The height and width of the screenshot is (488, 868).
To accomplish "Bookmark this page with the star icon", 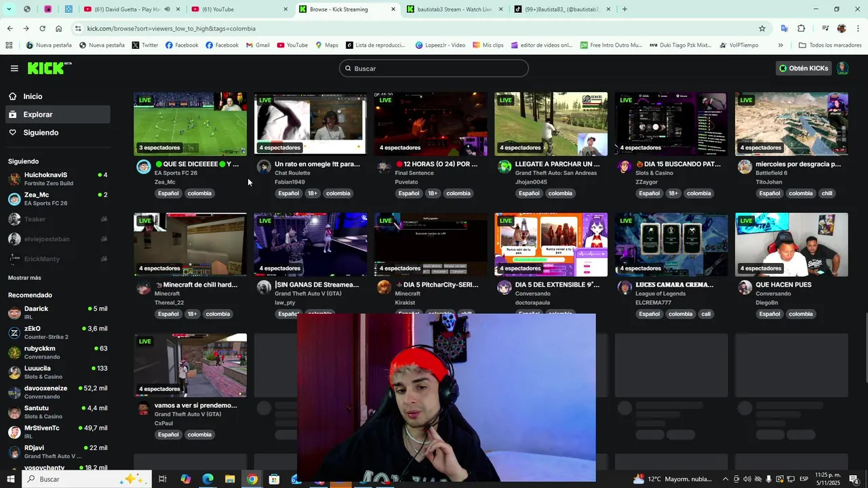I will [x=762, y=28].
